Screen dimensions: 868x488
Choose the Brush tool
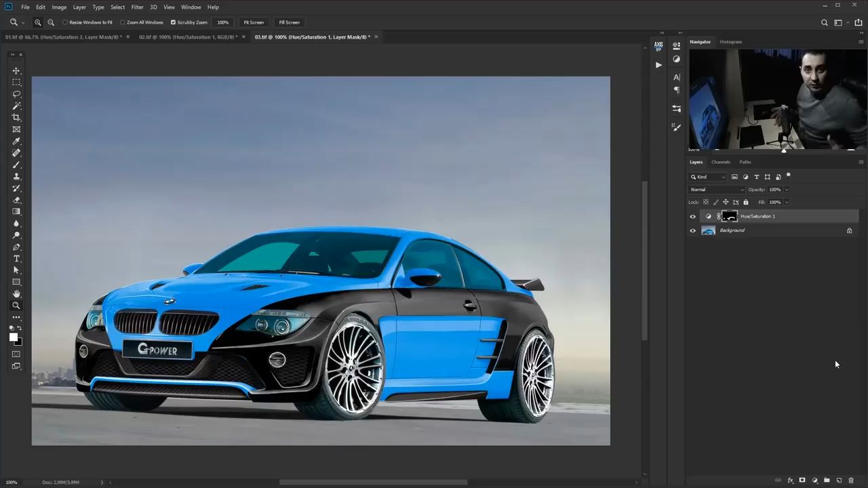point(16,165)
